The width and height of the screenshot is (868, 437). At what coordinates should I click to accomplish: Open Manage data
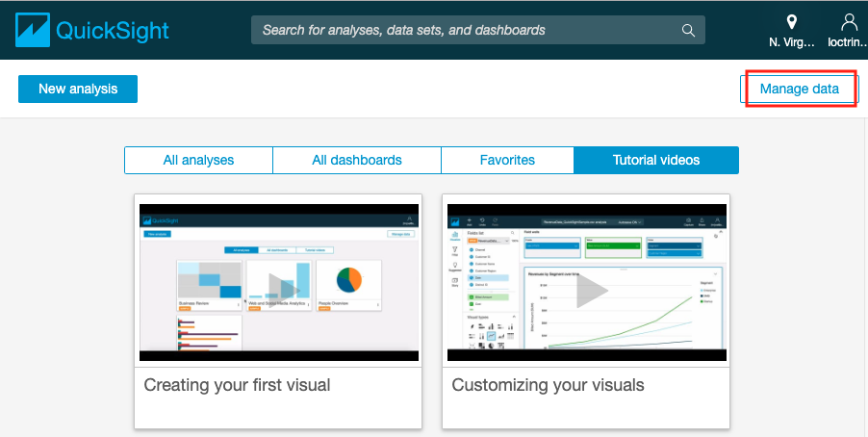(799, 90)
